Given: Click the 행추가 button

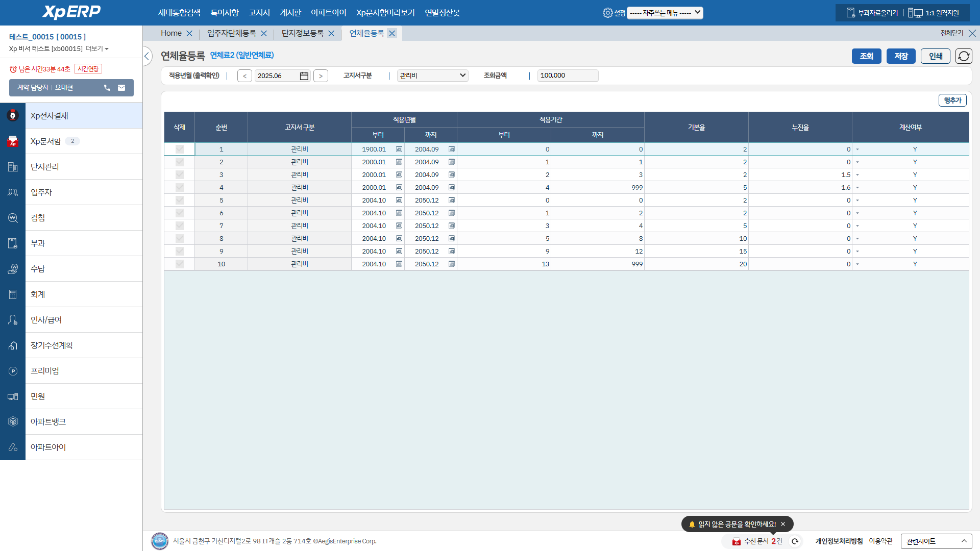Looking at the screenshot, I should pyautogui.click(x=952, y=101).
